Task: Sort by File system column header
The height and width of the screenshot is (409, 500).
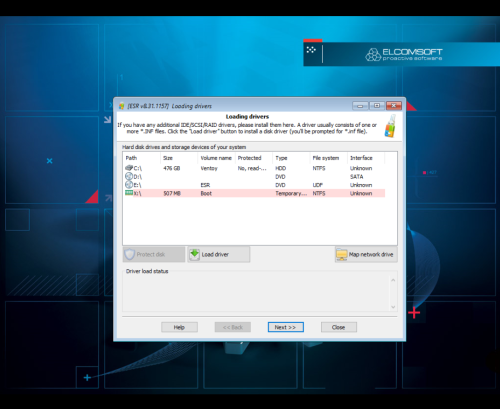Action: [x=329, y=158]
